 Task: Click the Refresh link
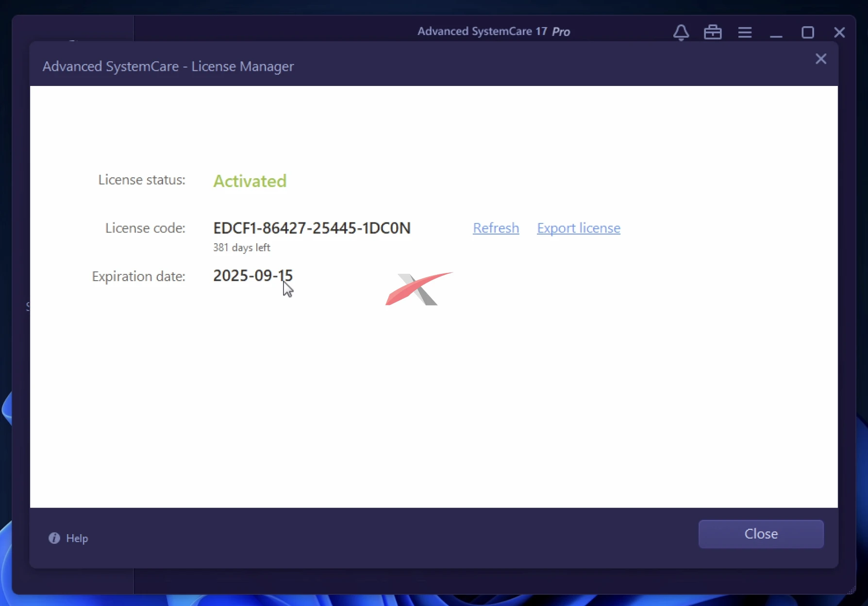pyautogui.click(x=496, y=228)
